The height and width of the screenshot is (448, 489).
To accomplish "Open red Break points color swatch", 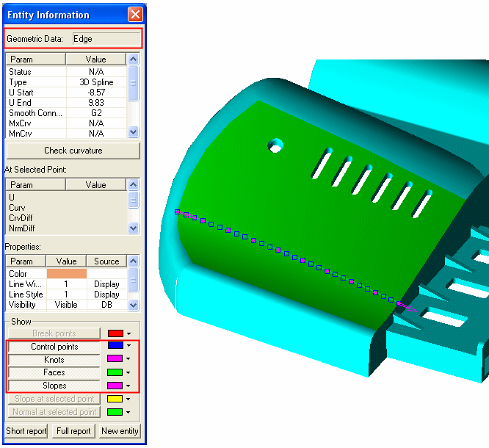I will (115, 333).
